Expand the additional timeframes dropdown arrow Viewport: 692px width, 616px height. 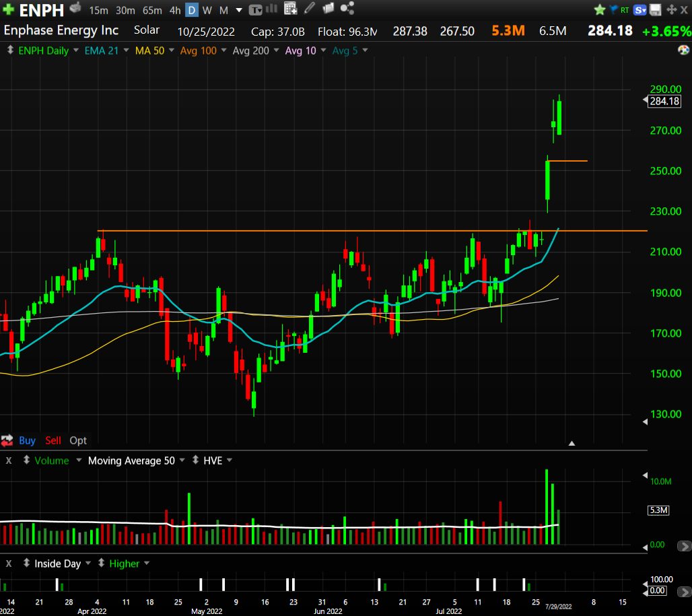239,9
